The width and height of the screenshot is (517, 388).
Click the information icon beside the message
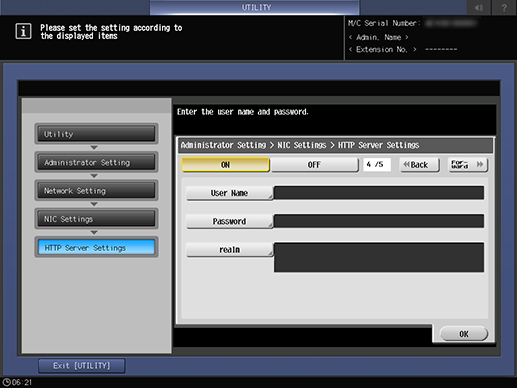click(x=23, y=32)
